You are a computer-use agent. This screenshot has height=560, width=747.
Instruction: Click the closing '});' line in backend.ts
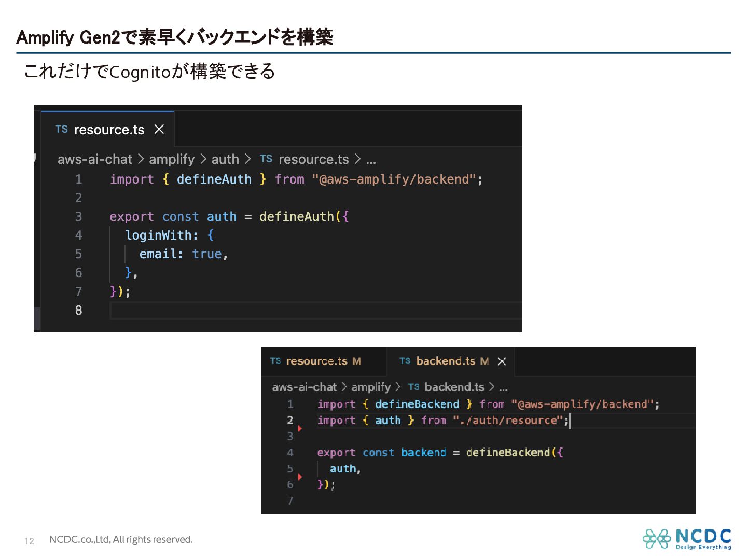click(x=326, y=485)
